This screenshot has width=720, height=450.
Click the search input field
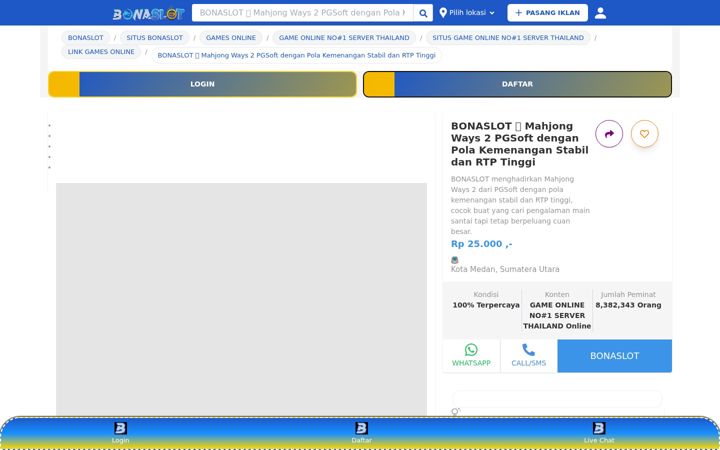pos(303,13)
